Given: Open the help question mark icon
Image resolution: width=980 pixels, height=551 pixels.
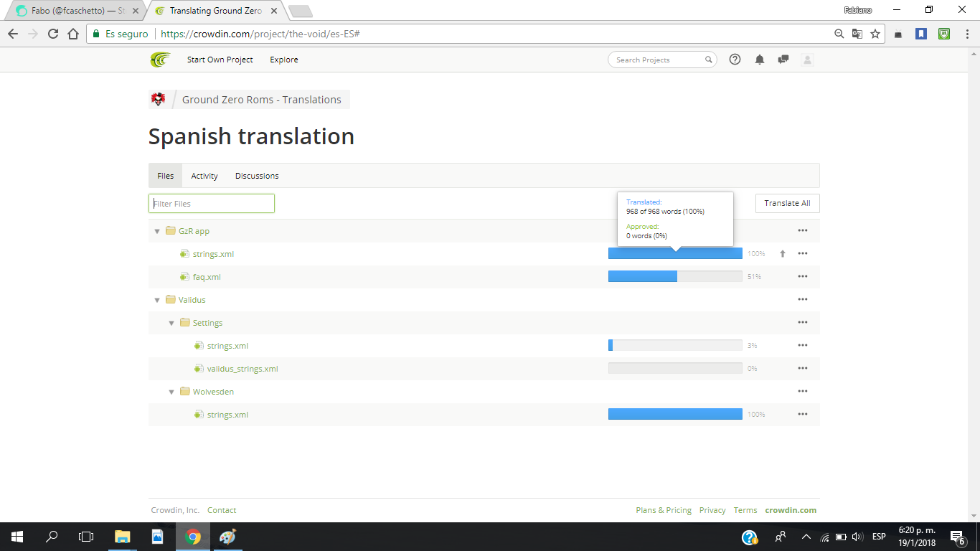Looking at the screenshot, I should tap(735, 60).
